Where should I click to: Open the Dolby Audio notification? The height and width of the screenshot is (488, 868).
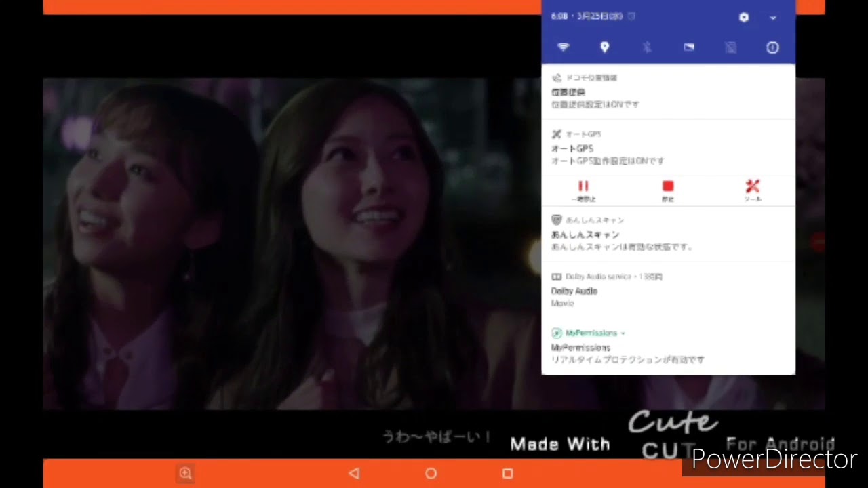coord(668,292)
